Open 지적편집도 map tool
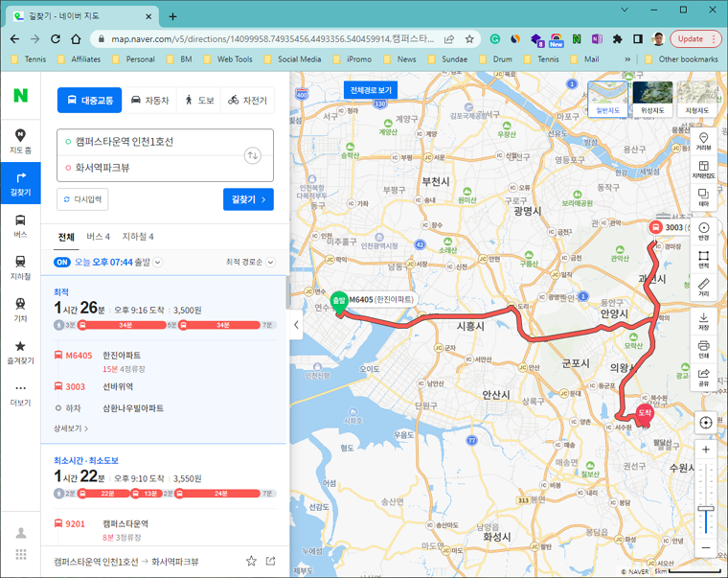The image size is (728, 578). tap(703, 170)
